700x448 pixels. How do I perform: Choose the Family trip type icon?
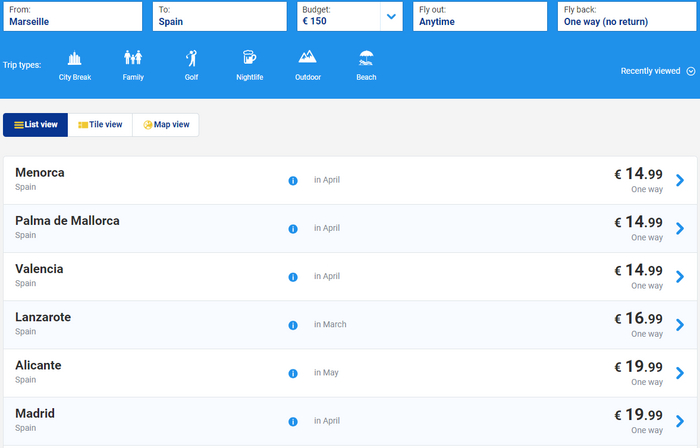coord(133,59)
